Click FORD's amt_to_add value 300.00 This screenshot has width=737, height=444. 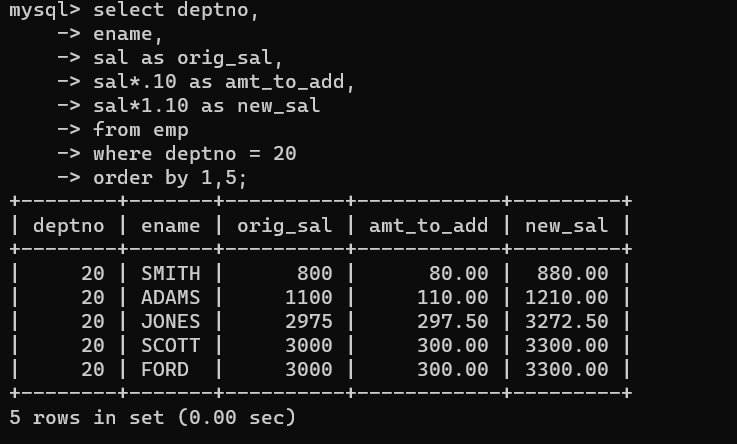point(453,370)
